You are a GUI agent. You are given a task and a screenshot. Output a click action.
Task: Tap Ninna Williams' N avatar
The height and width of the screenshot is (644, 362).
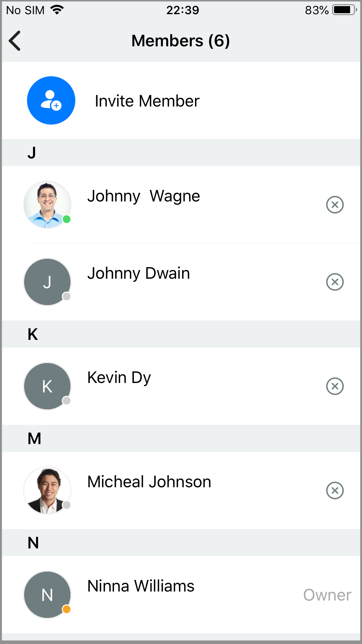pos(47,595)
